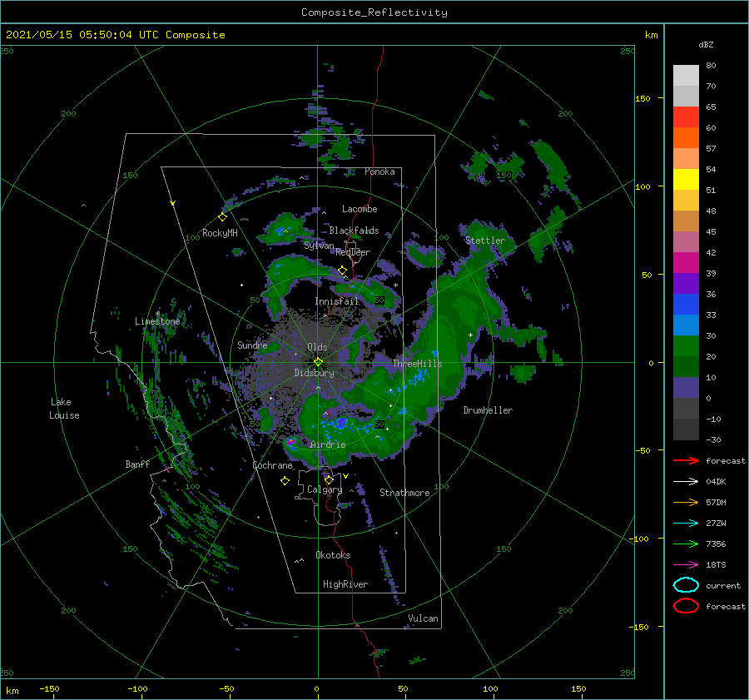The image size is (749, 700).
Task: Select the blue 33-36 dBZ swatch
Action: pyautogui.click(x=686, y=305)
